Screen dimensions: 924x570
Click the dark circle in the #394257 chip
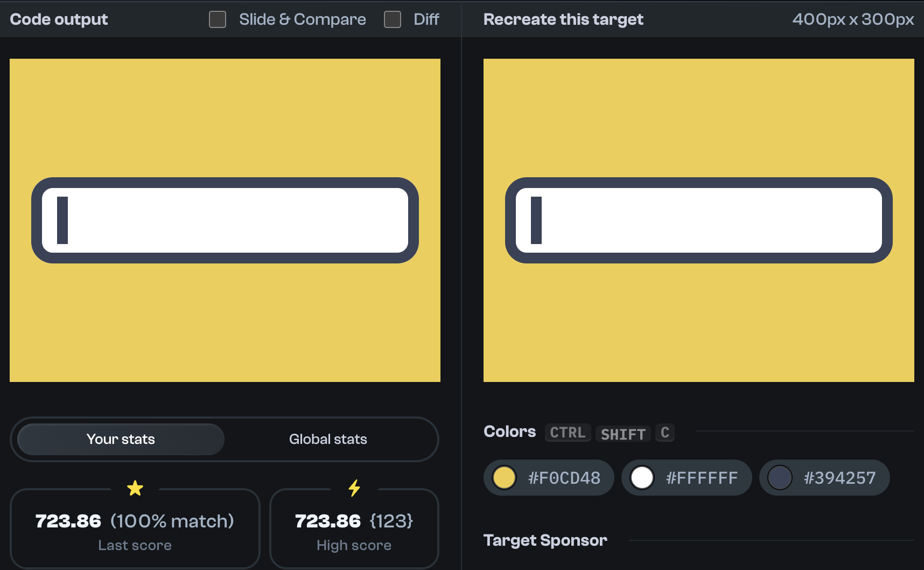[x=780, y=477]
